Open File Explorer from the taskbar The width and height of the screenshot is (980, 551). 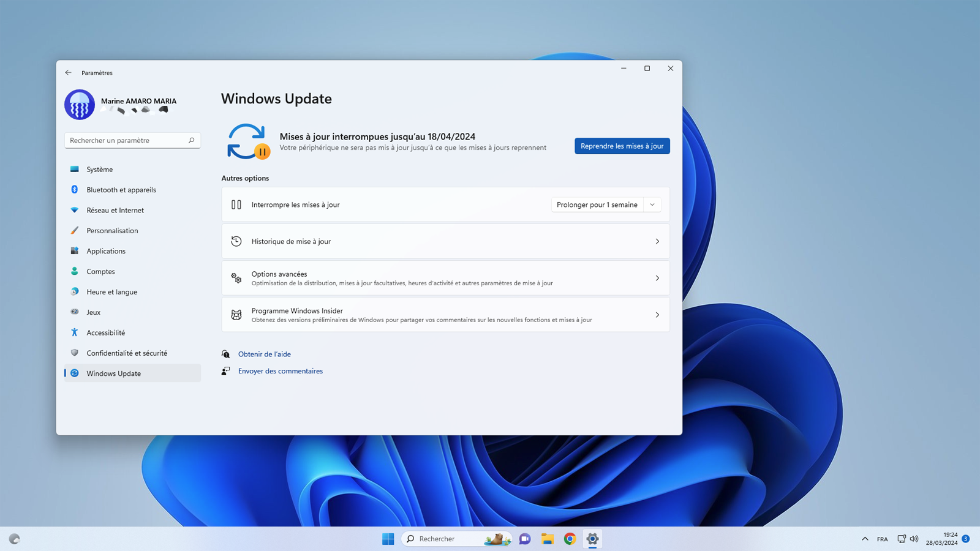[x=547, y=539]
